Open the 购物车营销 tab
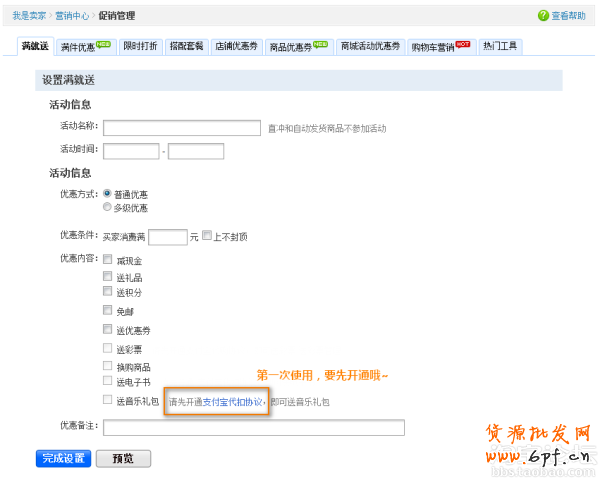The width and height of the screenshot is (600, 478). (x=440, y=47)
